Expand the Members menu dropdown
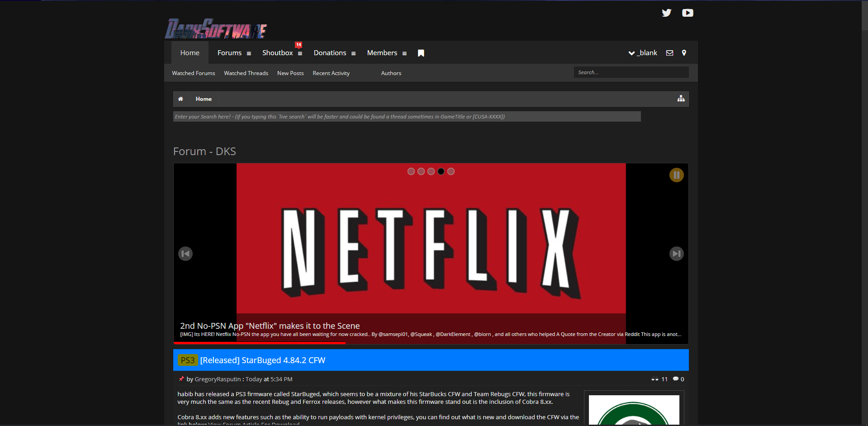 tap(404, 53)
